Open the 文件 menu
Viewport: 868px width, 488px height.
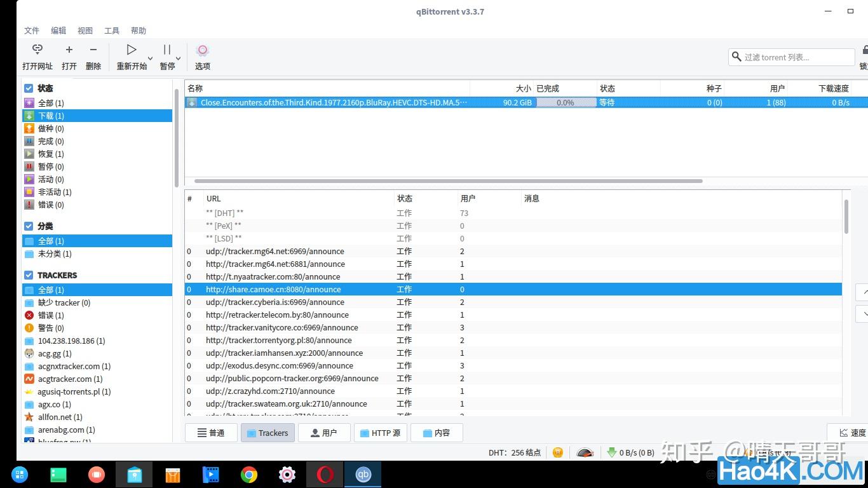tap(32, 30)
